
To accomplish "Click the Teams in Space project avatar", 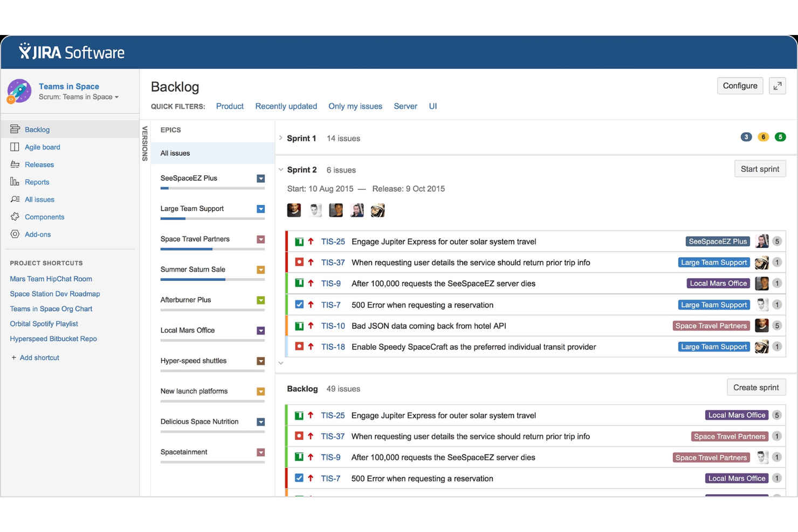I will click(19, 91).
